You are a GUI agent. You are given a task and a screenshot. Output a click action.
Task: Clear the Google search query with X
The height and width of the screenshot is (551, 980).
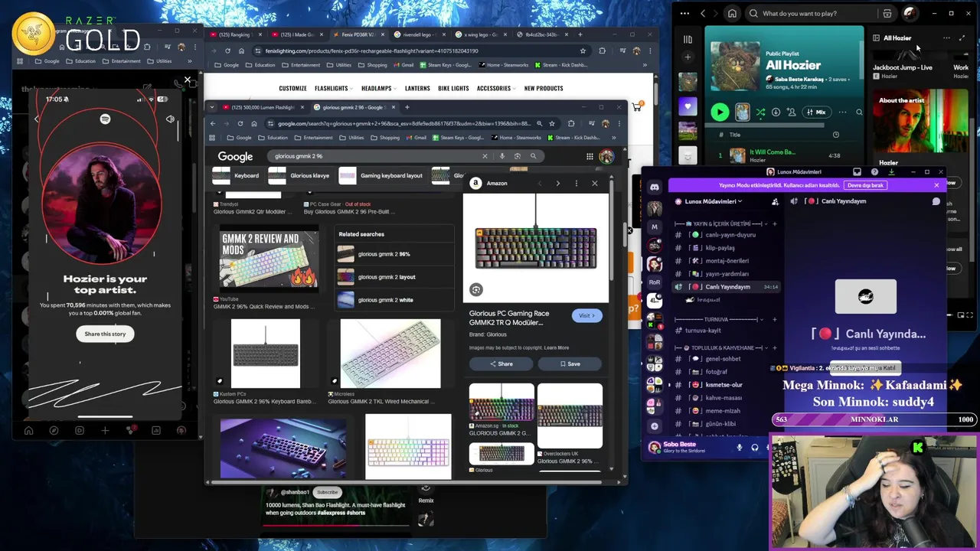pos(485,156)
